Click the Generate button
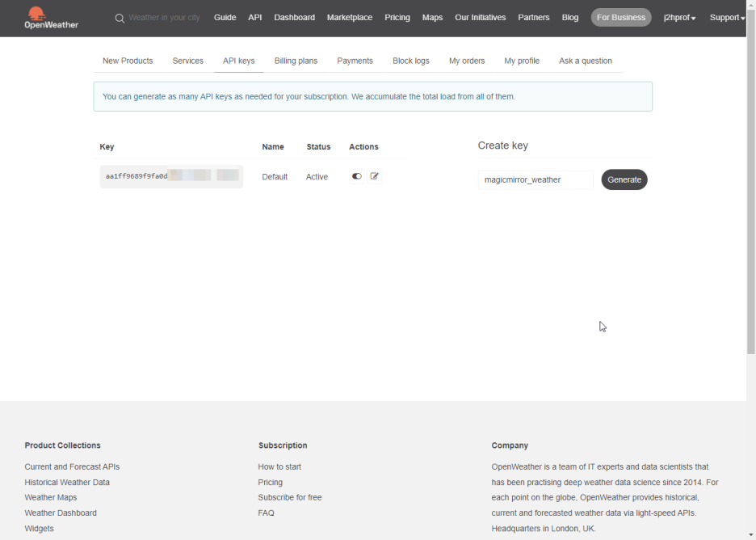The height and width of the screenshot is (540, 756). (x=624, y=179)
